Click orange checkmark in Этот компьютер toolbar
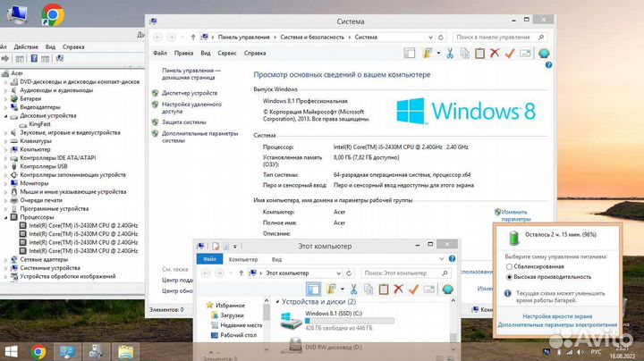This screenshot has width=644, height=361. click(413, 290)
